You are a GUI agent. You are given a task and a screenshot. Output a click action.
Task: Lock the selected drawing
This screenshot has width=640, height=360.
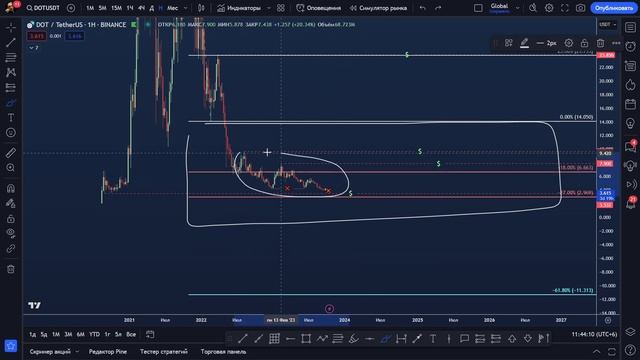tap(584, 43)
